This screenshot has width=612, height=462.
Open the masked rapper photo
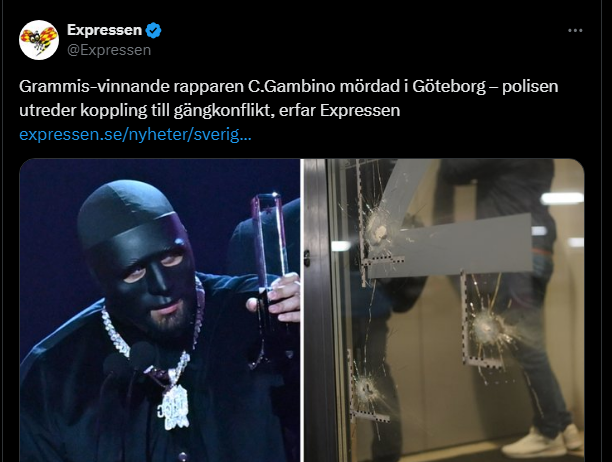[160, 310]
